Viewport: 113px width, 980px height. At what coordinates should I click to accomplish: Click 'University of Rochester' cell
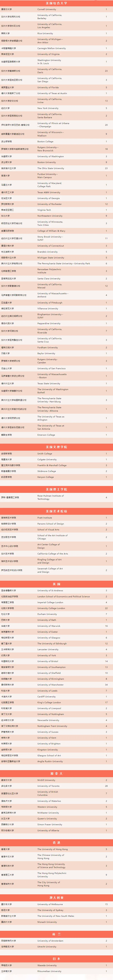click(x=49, y=204)
